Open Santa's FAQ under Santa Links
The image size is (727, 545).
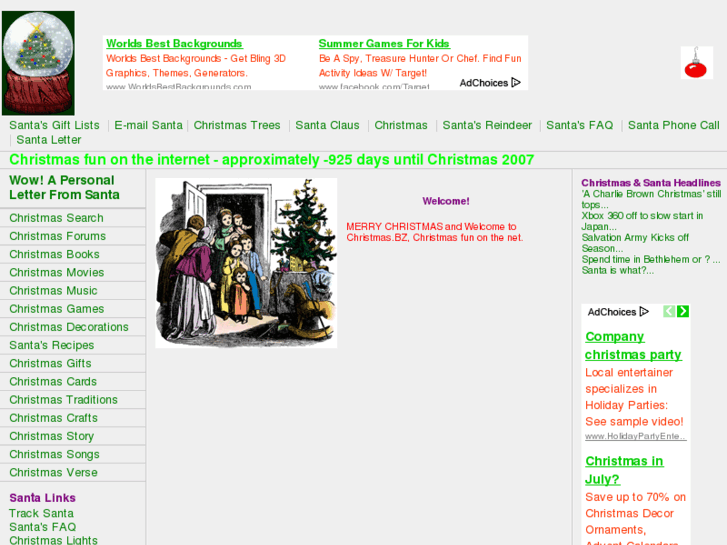(42, 527)
